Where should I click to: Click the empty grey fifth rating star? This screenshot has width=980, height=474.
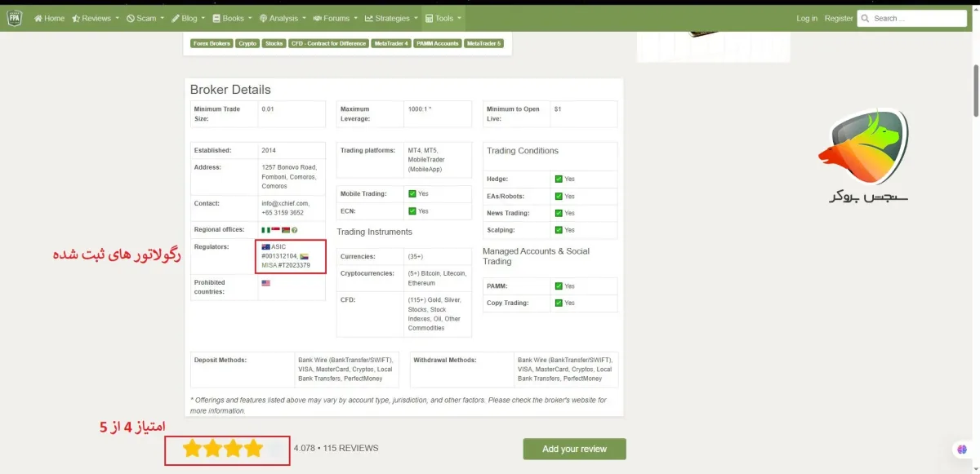point(275,448)
